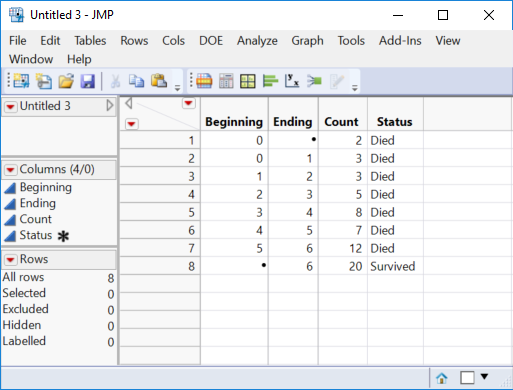Viewport: 513px width, 390px height.
Task: Click the Paste clipboard icon
Action: click(x=159, y=81)
